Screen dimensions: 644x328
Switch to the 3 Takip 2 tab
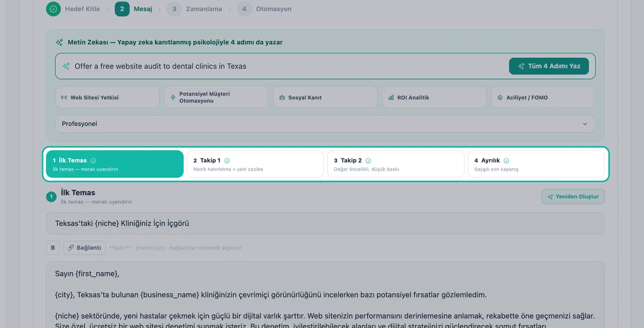pos(395,164)
